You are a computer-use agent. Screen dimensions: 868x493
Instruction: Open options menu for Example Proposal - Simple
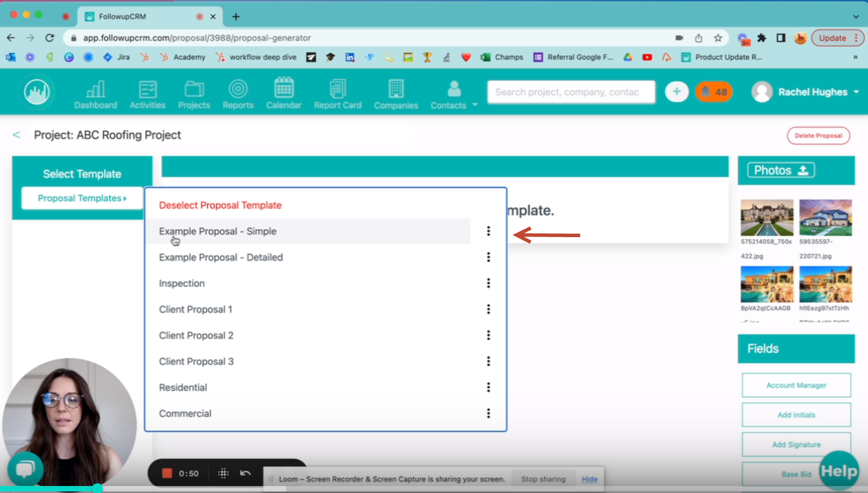pyautogui.click(x=488, y=231)
